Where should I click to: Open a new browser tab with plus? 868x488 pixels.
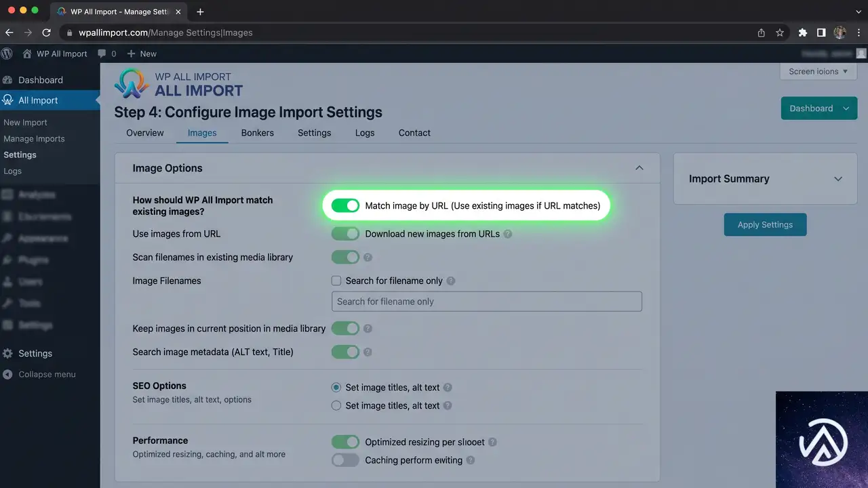[x=200, y=12]
